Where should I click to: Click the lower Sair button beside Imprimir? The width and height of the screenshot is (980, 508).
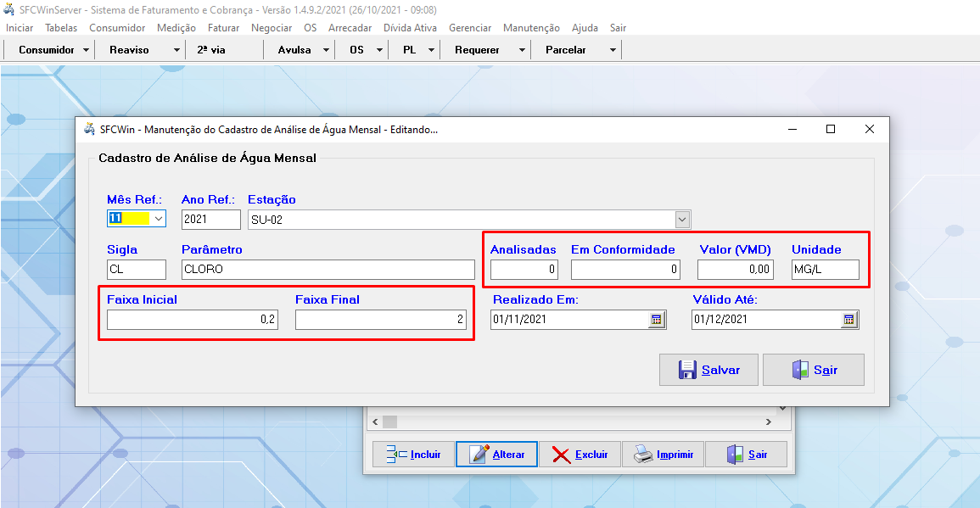coord(746,455)
